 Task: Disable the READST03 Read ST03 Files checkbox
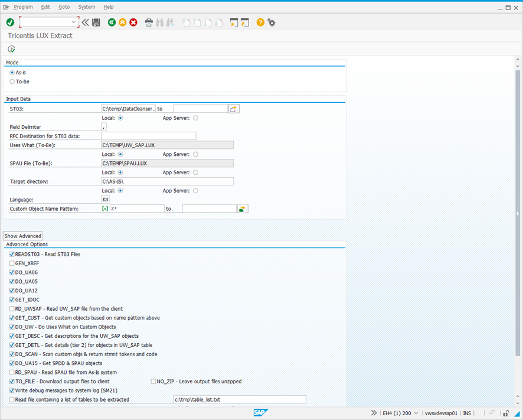(11, 254)
